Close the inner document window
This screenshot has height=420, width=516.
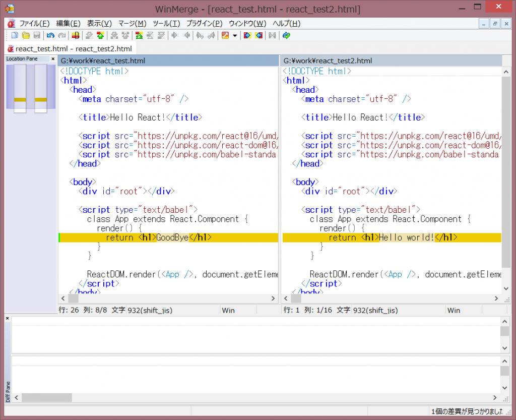pyautogui.click(x=506, y=24)
